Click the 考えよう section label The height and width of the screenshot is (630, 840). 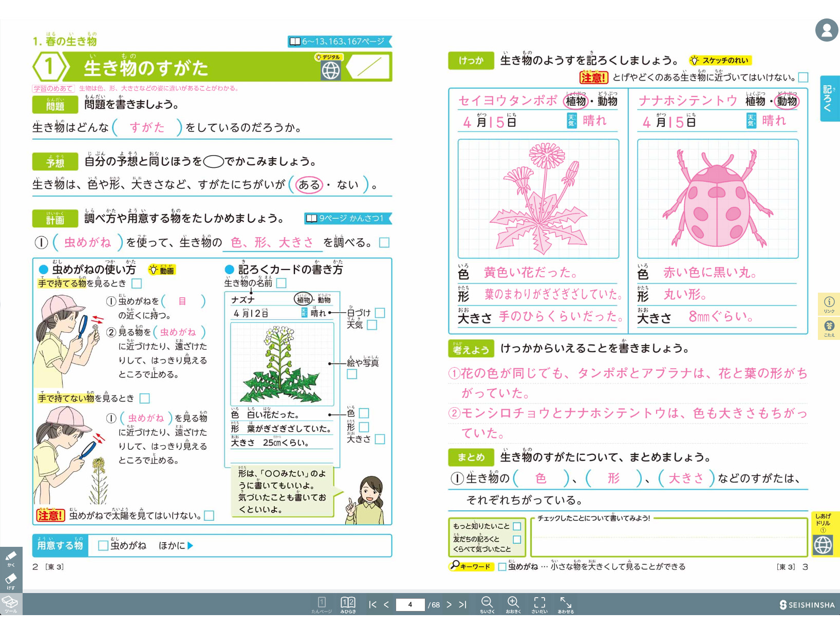pos(471,349)
